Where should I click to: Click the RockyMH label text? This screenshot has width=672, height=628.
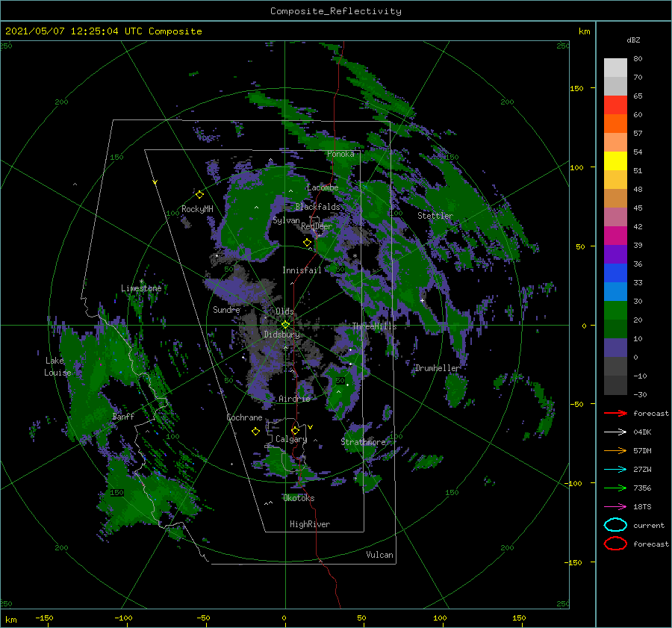pyautogui.click(x=197, y=209)
